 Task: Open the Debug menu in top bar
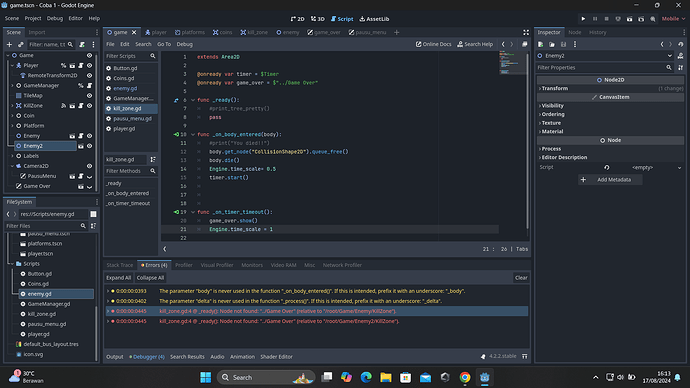tap(55, 18)
